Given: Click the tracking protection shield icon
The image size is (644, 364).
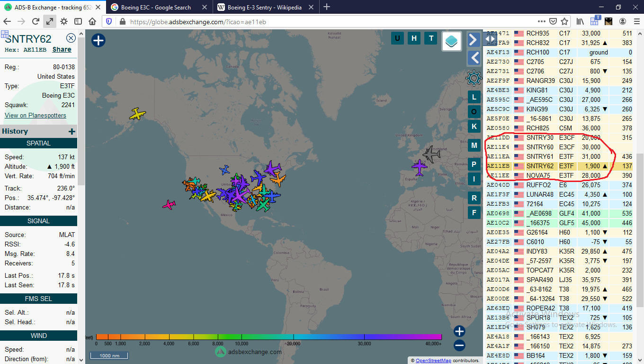Looking at the screenshot, I should (x=109, y=22).
